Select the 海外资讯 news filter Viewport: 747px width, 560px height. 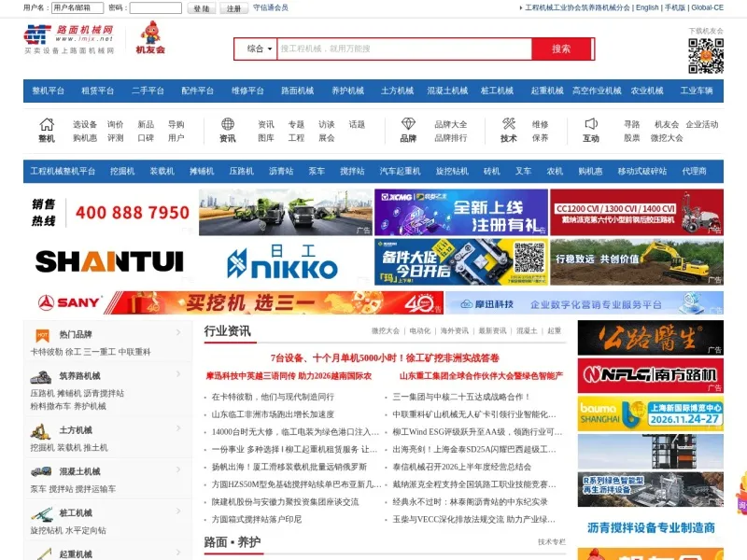click(454, 331)
